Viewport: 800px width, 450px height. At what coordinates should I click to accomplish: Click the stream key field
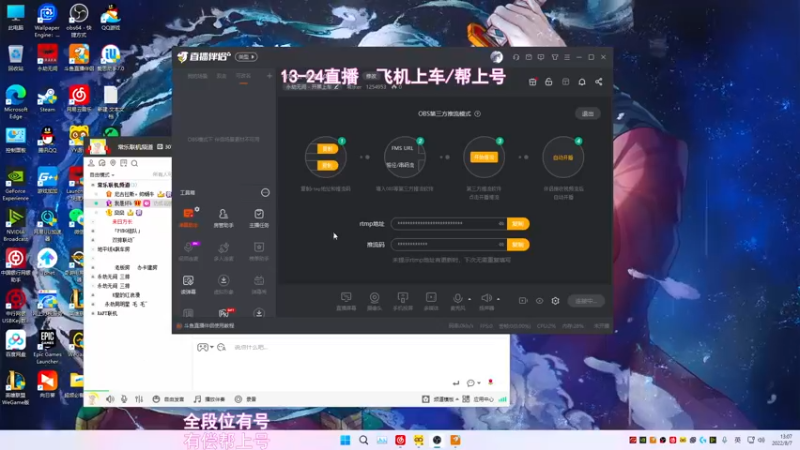(449, 244)
